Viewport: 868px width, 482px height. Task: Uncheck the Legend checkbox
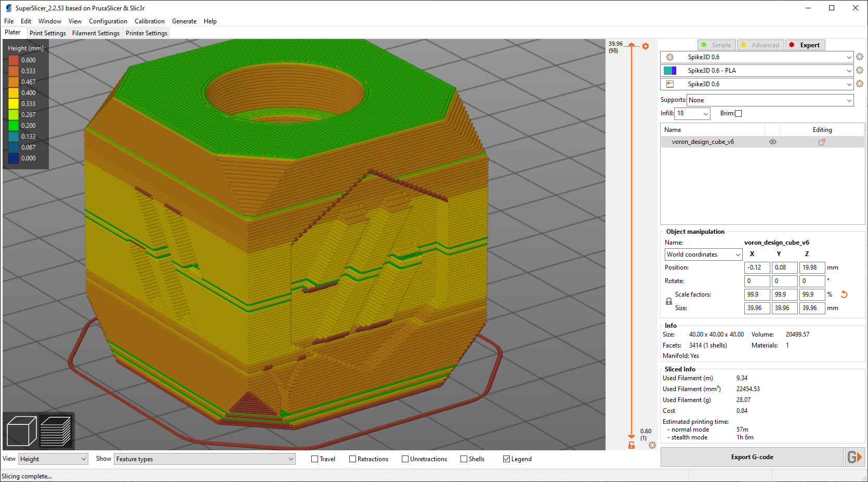tap(506, 459)
